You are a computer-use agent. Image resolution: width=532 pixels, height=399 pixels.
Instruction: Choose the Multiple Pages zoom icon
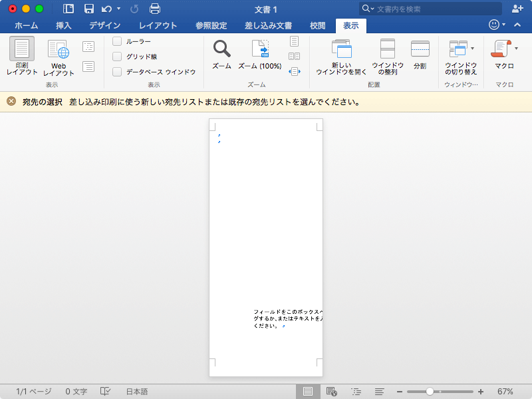pyautogui.click(x=294, y=57)
